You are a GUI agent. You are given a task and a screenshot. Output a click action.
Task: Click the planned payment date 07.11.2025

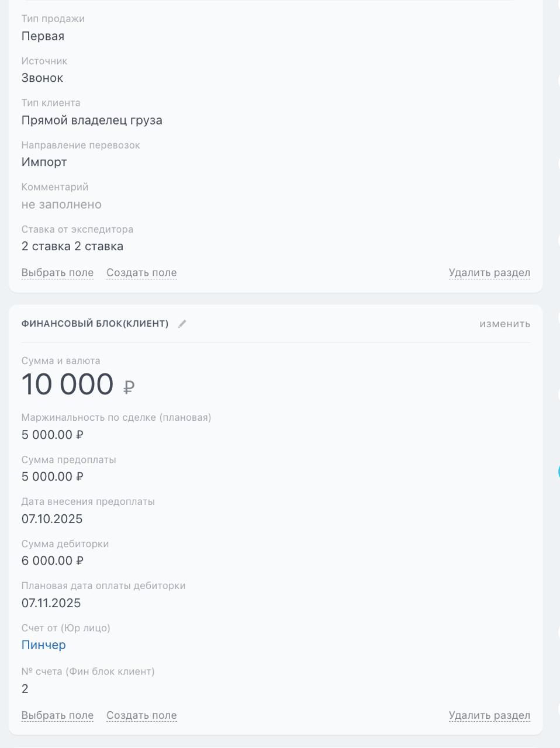click(x=51, y=604)
